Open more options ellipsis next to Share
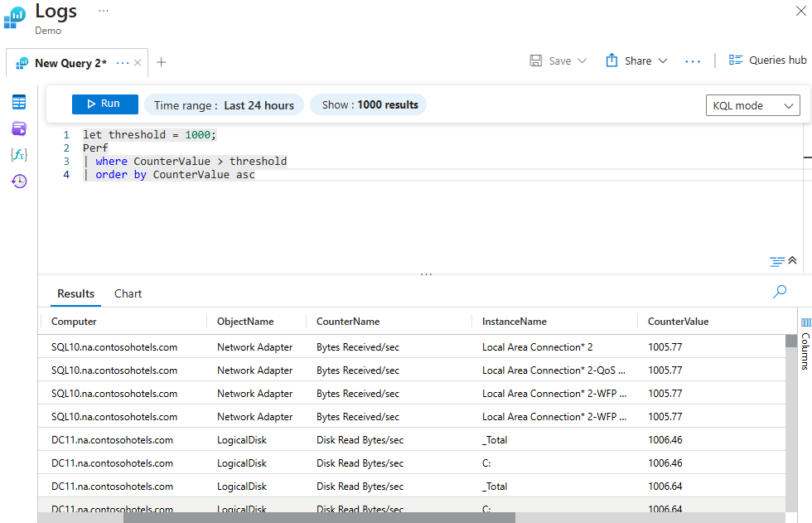The width and height of the screenshot is (812, 523). (x=693, y=61)
